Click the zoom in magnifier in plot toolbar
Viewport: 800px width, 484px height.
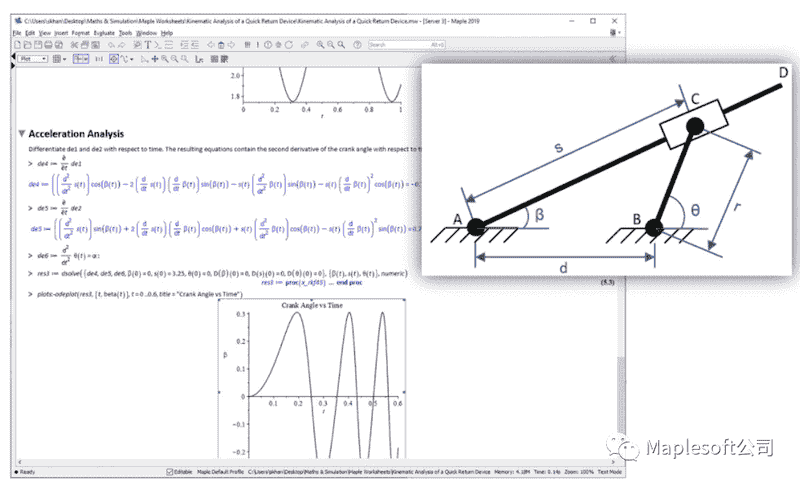[x=165, y=59]
